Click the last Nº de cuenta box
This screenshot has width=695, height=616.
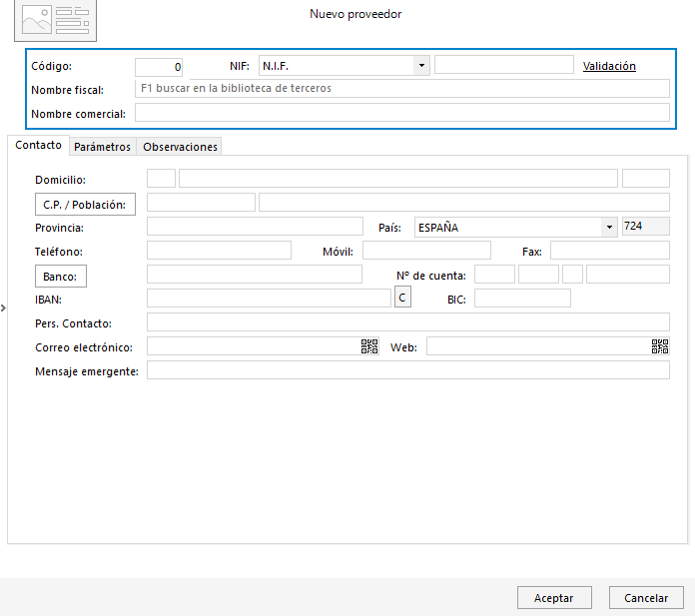[628, 274]
